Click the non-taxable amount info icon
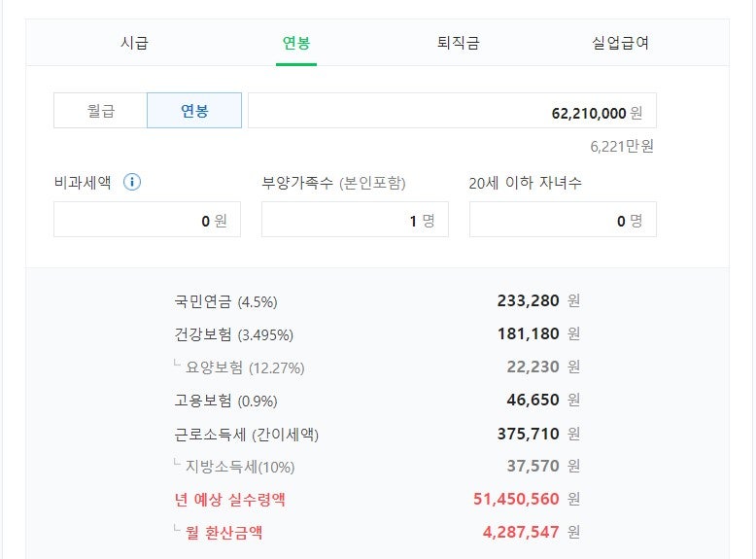Viewport: 756px width, 559px height. [x=132, y=182]
